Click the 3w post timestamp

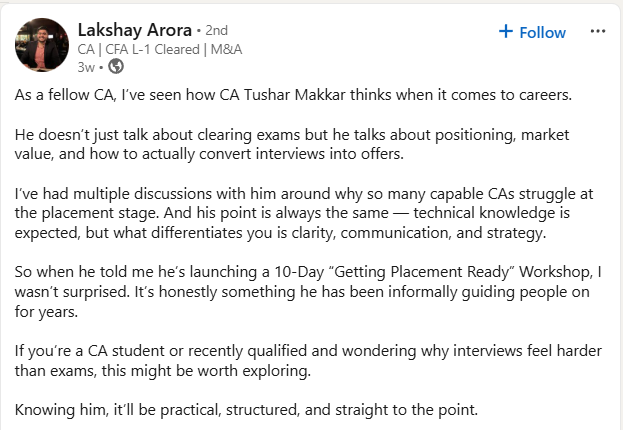[x=86, y=66]
